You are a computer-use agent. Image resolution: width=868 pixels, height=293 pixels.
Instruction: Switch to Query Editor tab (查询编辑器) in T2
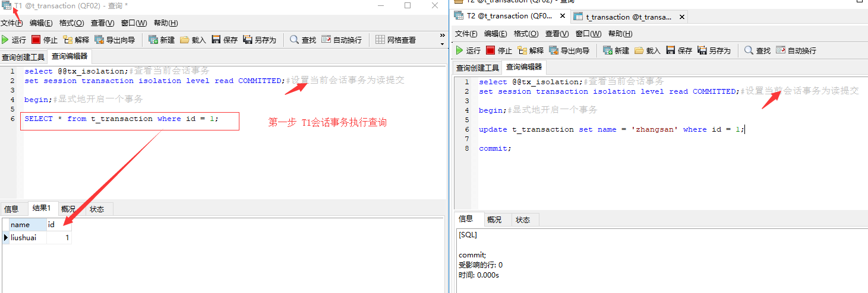(x=524, y=67)
